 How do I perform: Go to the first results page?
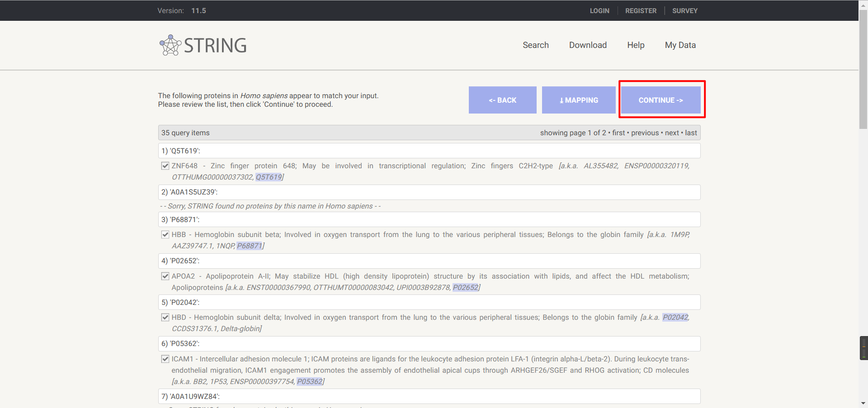pos(618,133)
